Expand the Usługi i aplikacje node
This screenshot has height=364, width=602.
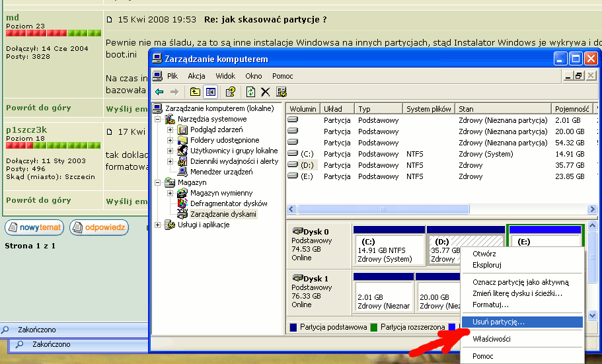157,225
